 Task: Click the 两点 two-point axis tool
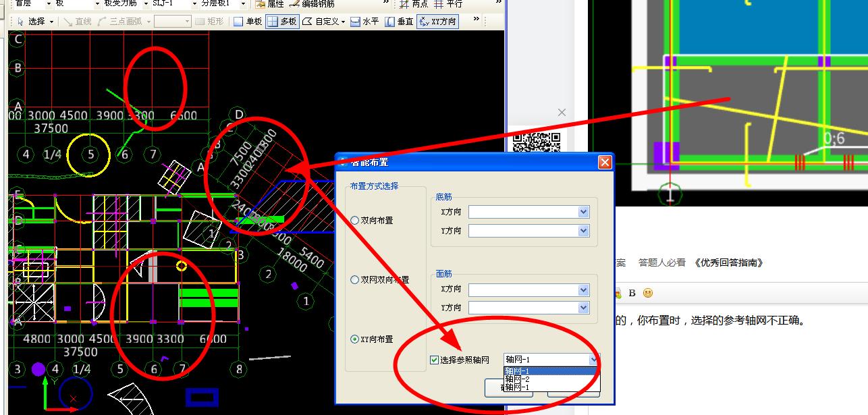tap(414, 3)
